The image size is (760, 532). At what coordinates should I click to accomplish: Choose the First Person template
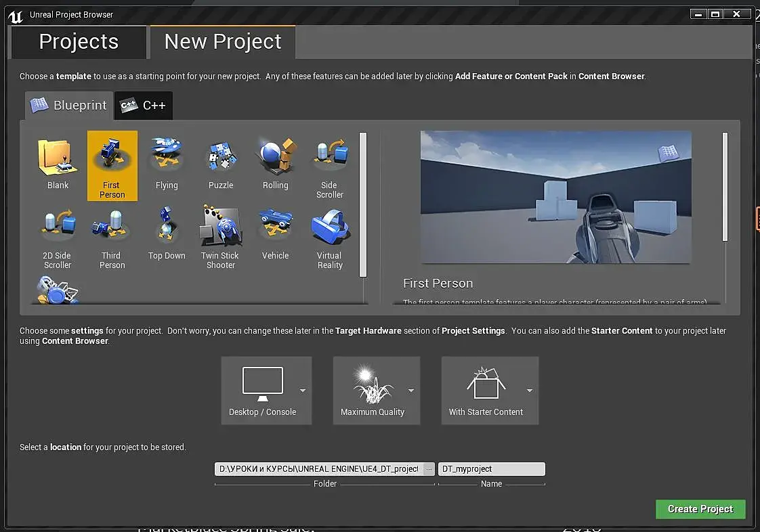click(x=112, y=166)
